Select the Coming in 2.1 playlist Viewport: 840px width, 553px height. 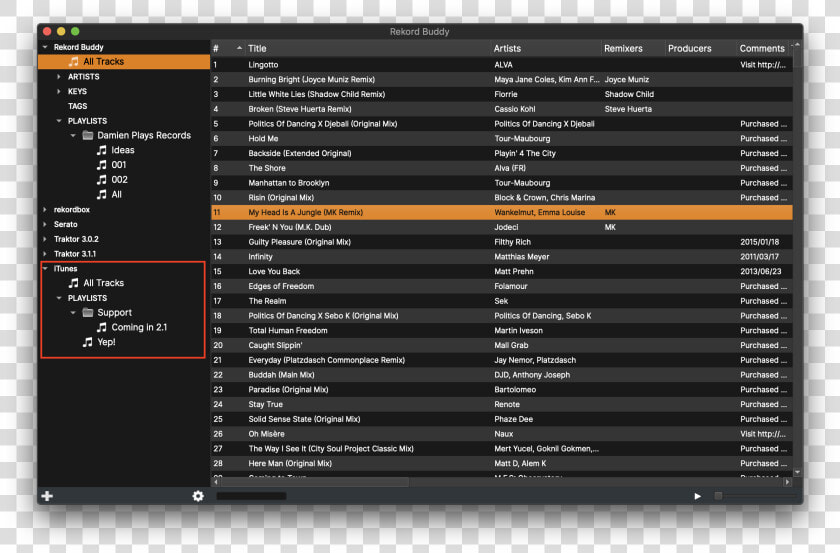[139, 327]
